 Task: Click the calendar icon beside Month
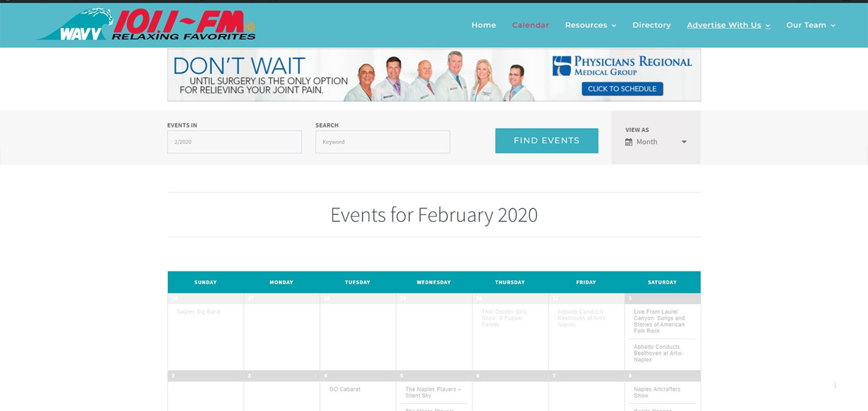629,142
